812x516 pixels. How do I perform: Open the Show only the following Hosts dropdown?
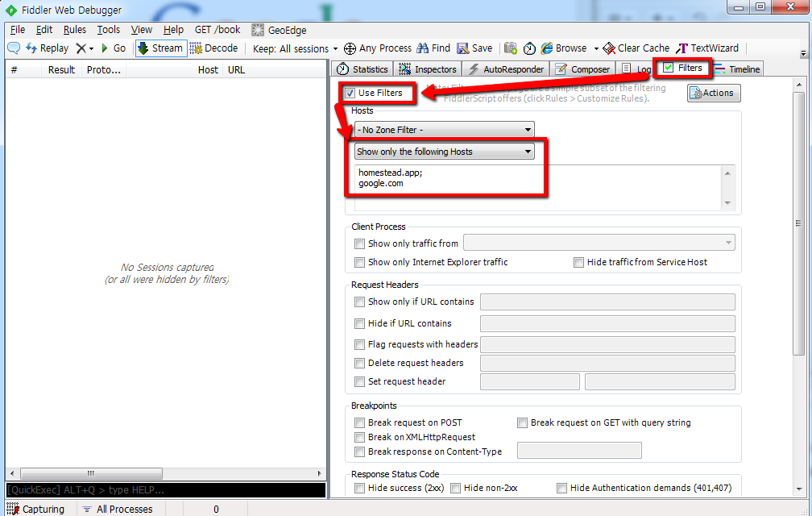click(444, 152)
